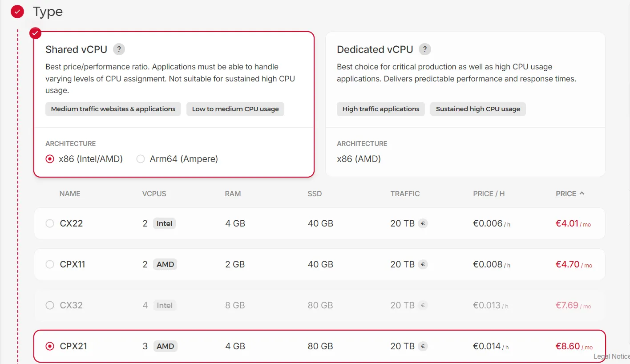Click the euro traffic icon in CX22 row

point(423,223)
